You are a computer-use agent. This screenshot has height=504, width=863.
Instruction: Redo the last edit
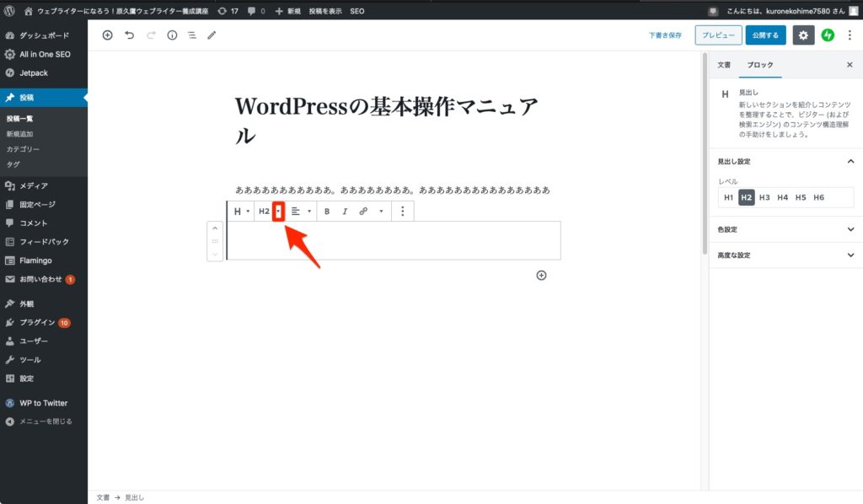click(x=151, y=35)
